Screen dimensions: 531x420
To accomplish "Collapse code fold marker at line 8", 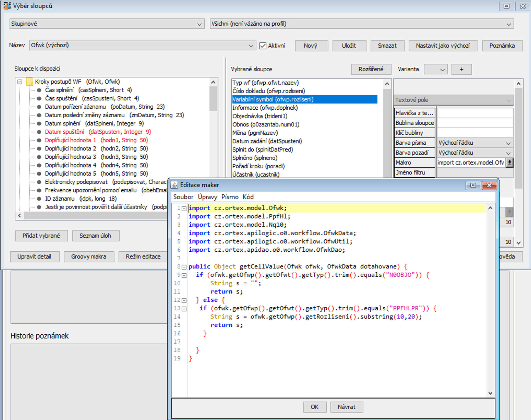I will (184, 267).
